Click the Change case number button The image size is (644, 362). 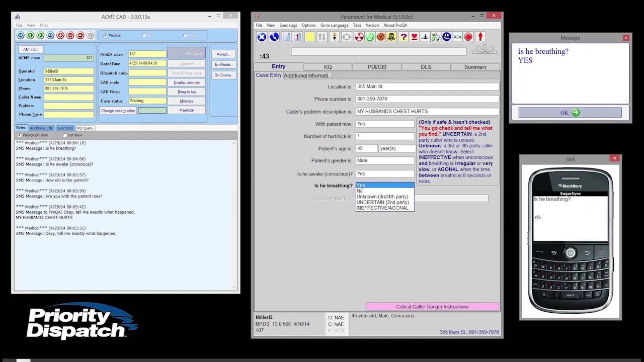pos(118,111)
